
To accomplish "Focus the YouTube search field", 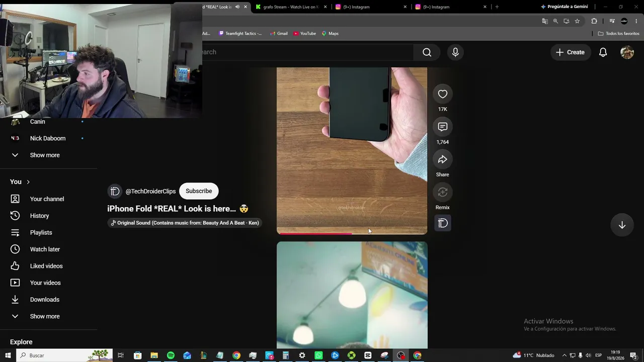I will click(307, 52).
